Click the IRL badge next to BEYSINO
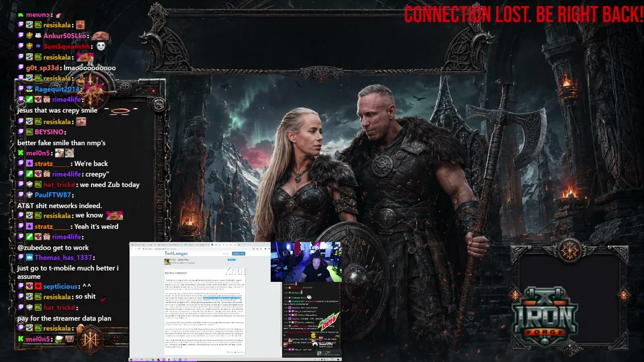The image size is (644, 362). tap(29, 132)
